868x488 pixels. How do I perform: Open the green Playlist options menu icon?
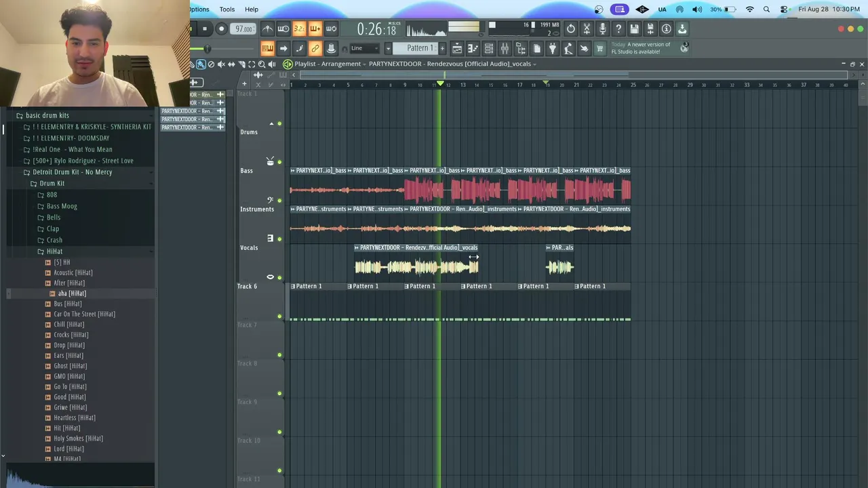coord(288,64)
